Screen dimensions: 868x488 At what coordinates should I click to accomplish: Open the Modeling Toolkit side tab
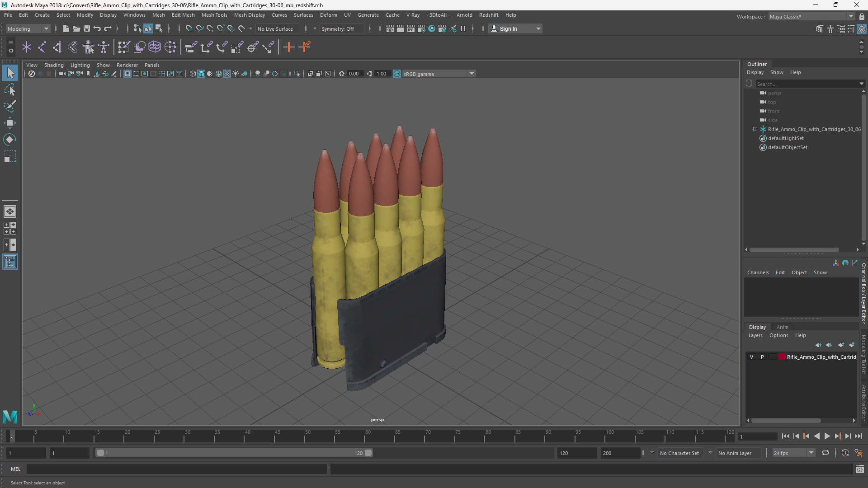point(863,354)
